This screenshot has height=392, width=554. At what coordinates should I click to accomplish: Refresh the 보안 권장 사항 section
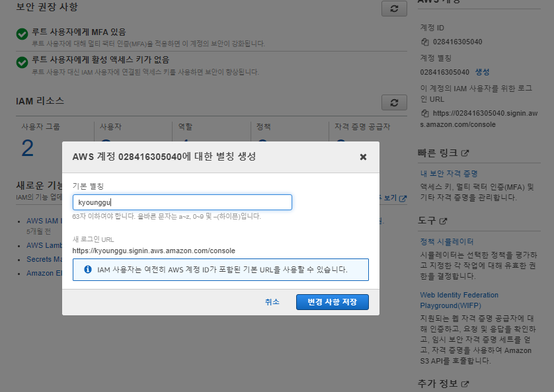click(x=394, y=9)
